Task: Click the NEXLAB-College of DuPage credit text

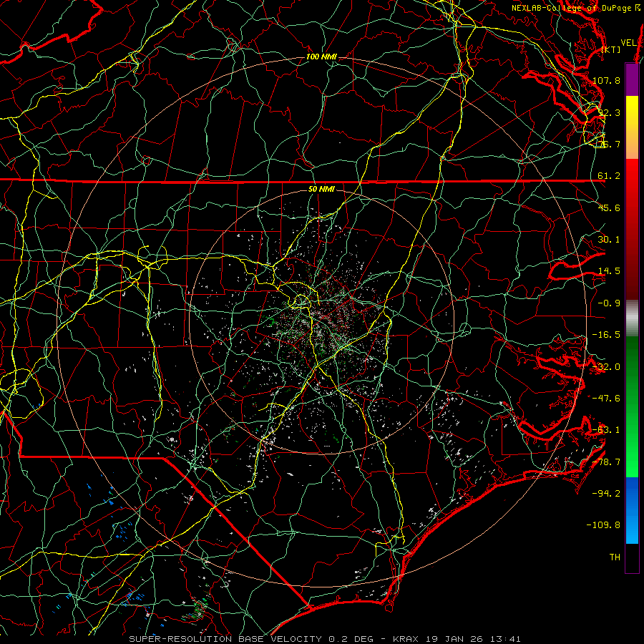Action: (x=571, y=8)
